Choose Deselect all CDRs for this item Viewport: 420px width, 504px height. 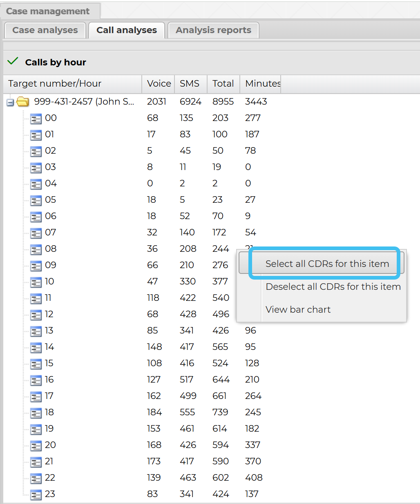pos(333,287)
